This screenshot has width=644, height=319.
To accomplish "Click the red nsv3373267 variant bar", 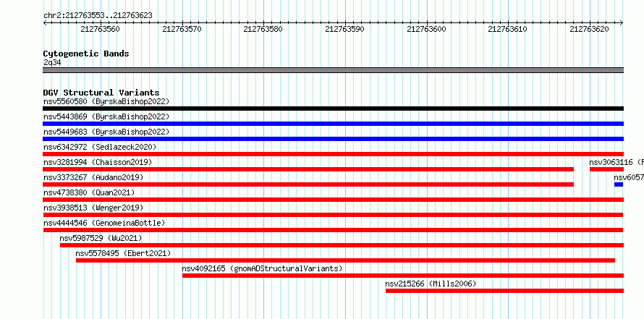I will tap(308, 184).
